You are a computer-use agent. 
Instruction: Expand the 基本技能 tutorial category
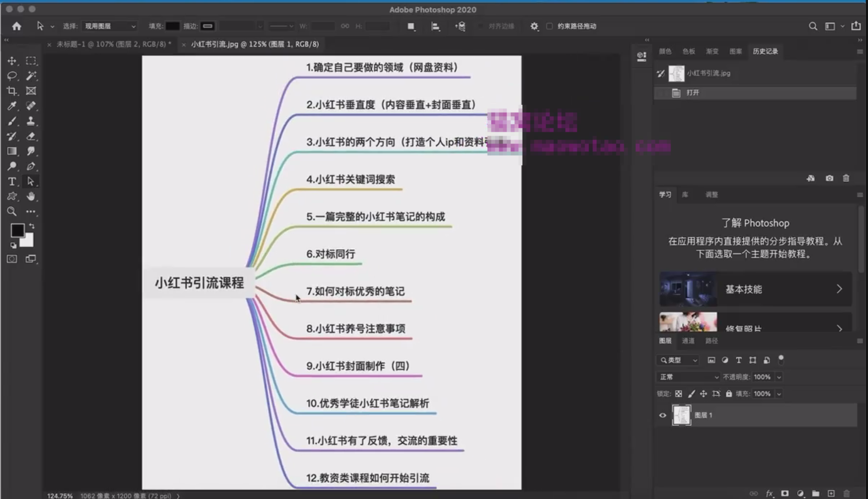[755, 289]
